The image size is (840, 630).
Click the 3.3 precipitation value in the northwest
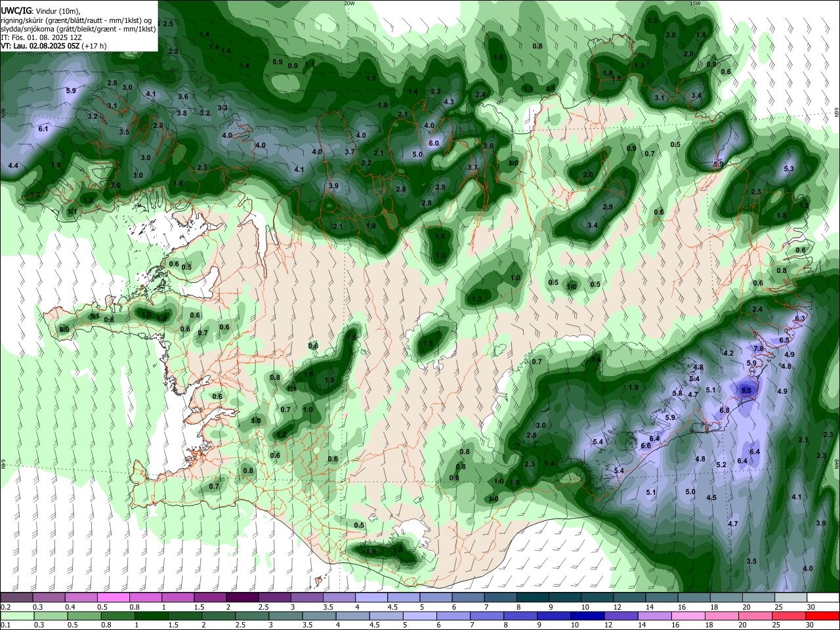[x=222, y=108]
